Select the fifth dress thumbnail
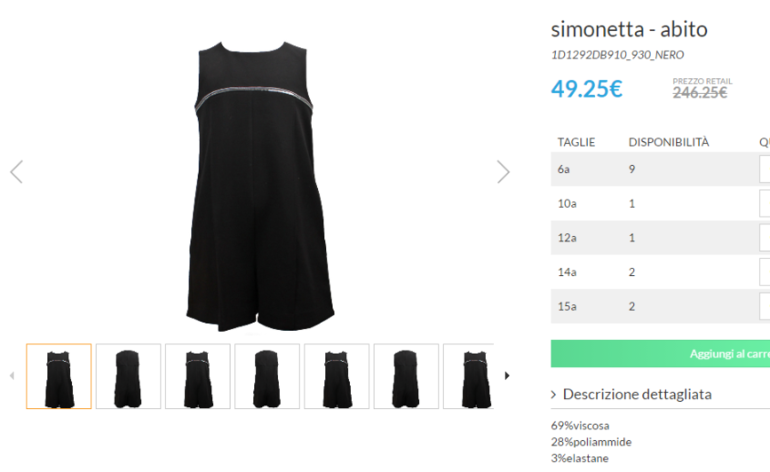 tap(337, 376)
